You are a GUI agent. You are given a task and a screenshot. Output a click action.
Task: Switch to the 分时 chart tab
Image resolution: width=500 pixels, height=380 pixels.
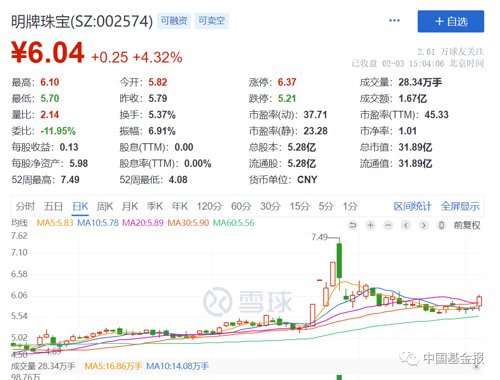click(x=25, y=207)
